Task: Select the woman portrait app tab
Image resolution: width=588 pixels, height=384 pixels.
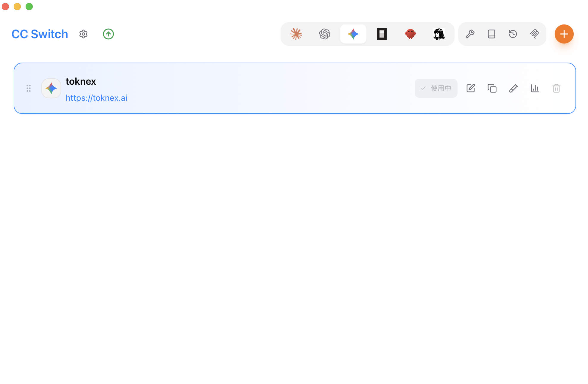Action: coord(439,34)
